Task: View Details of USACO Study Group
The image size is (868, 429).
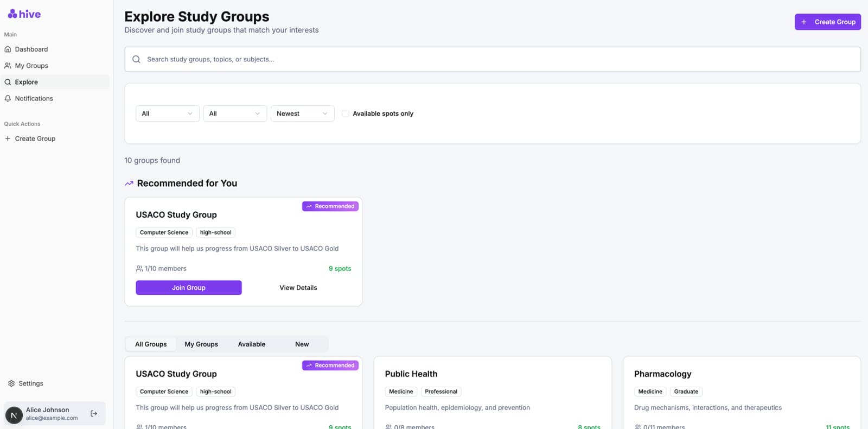Action: coord(298,288)
